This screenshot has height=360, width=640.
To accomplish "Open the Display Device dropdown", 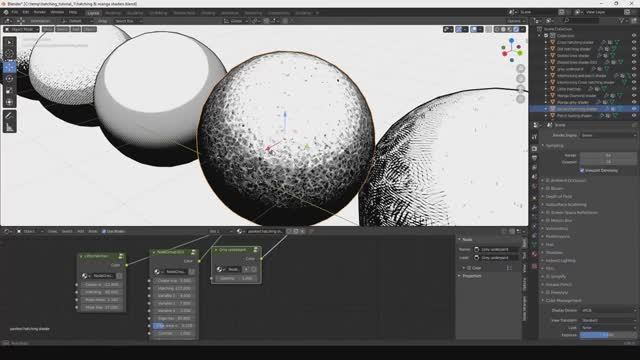I will coord(608,310).
